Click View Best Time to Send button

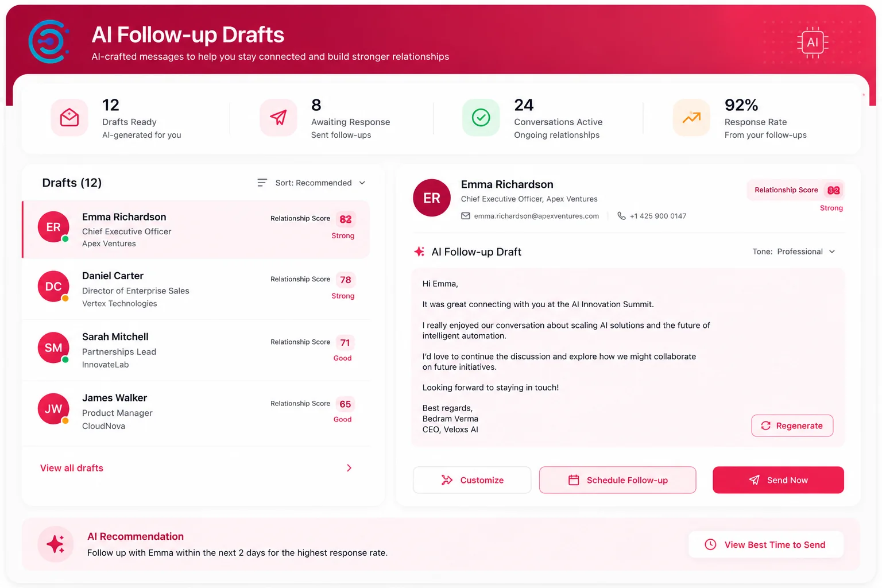click(x=766, y=544)
